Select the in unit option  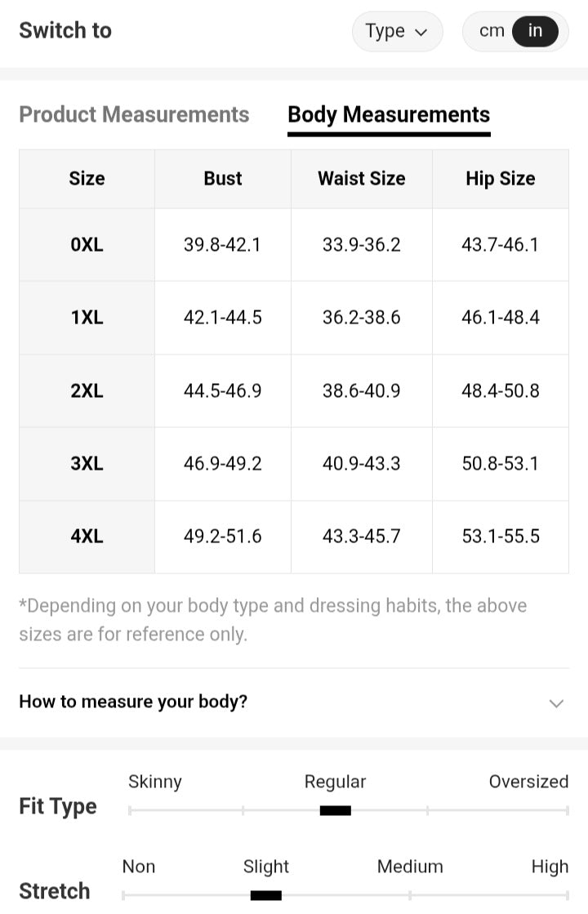pos(535,31)
